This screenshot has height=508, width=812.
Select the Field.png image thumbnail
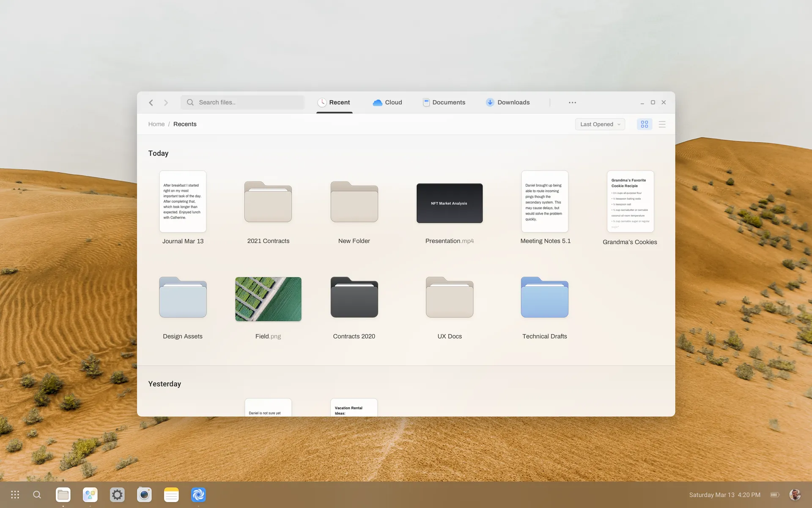(x=268, y=299)
